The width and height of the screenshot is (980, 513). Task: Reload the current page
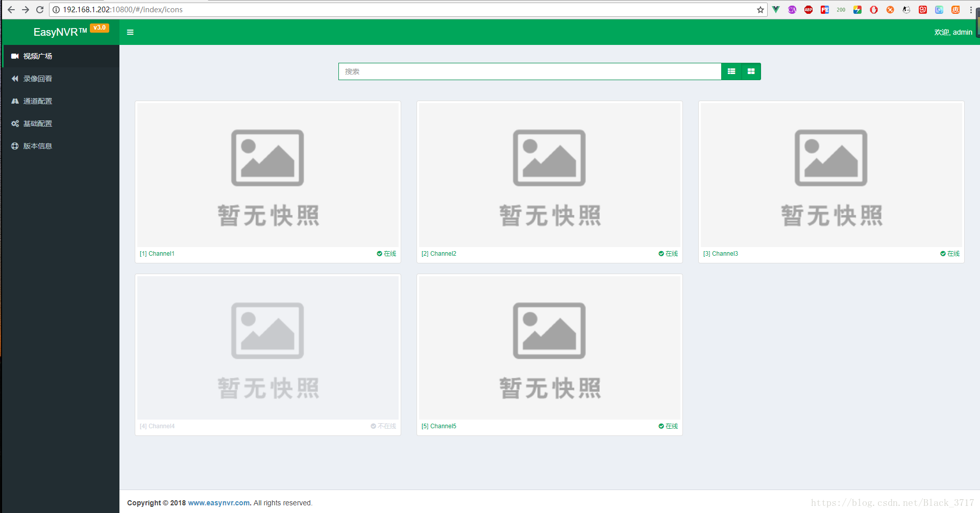point(40,10)
